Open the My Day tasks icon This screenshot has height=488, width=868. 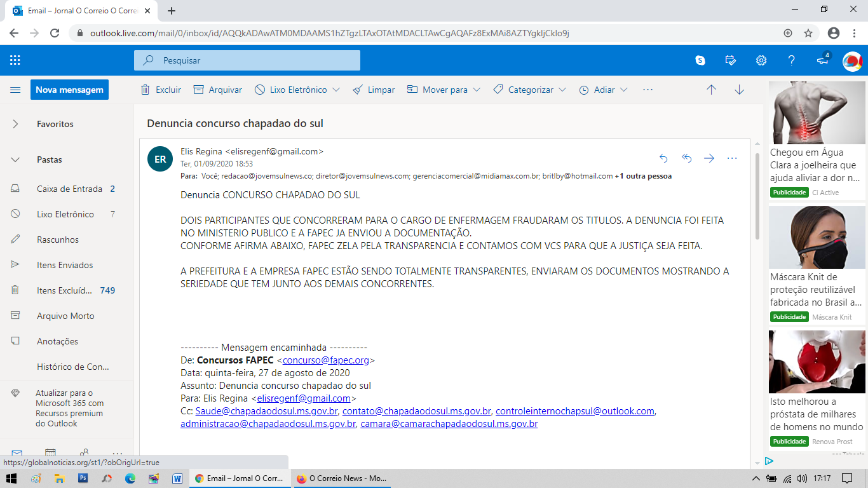(x=731, y=60)
